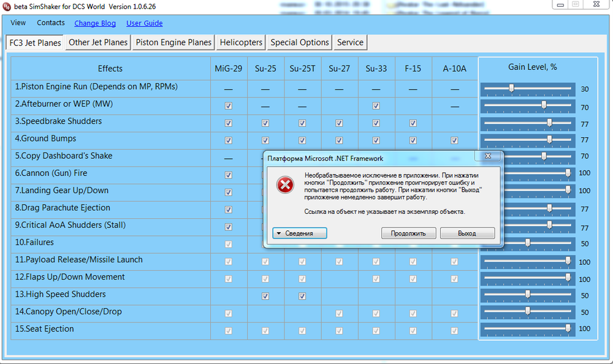The width and height of the screenshot is (613, 364).
Task: Select the 10.Failures row label
Action: [x=34, y=243]
